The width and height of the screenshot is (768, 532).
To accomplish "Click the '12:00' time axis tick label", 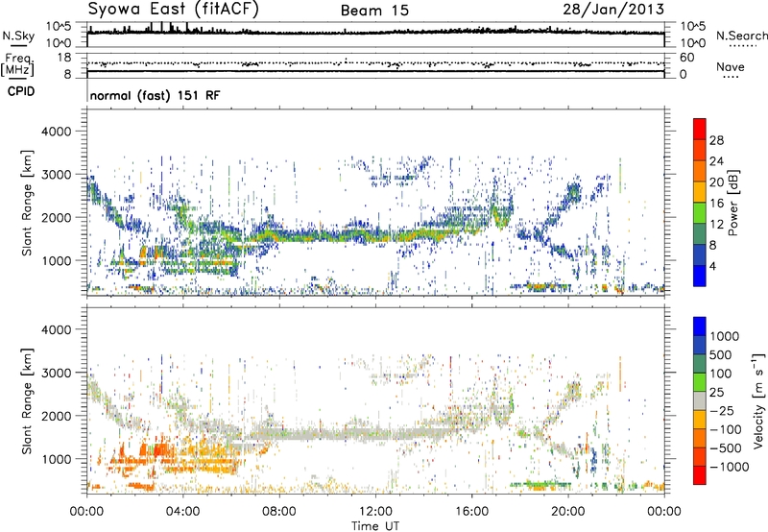I will (x=375, y=512).
